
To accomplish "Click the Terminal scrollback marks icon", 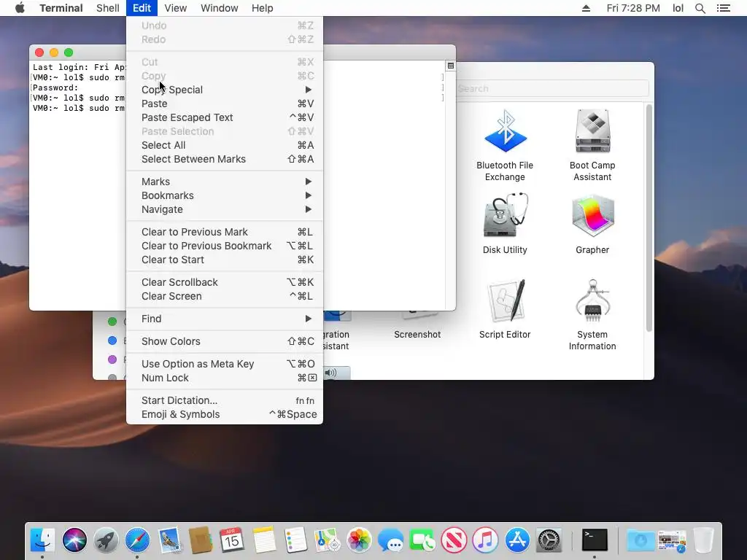I will click(450, 66).
